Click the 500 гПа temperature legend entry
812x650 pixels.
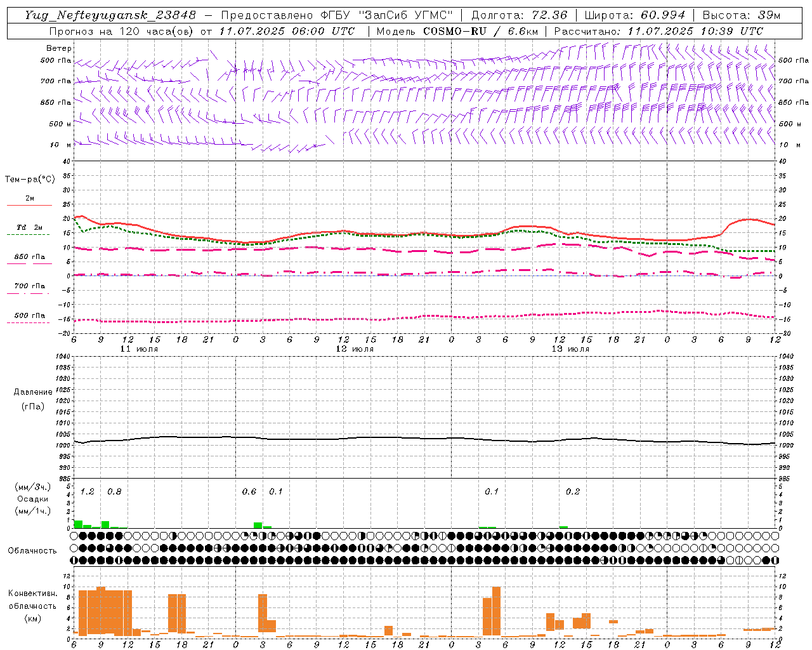tap(29, 315)
